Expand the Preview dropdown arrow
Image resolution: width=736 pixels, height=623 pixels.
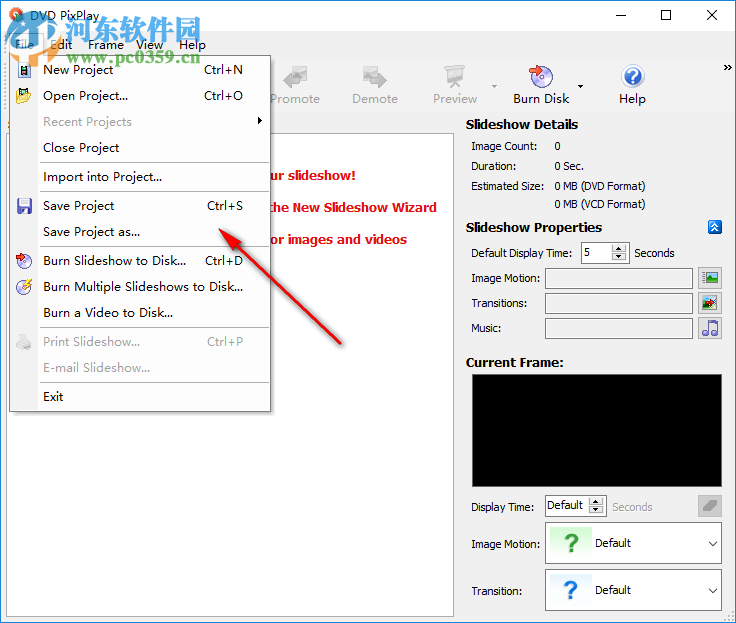point(494,86)
